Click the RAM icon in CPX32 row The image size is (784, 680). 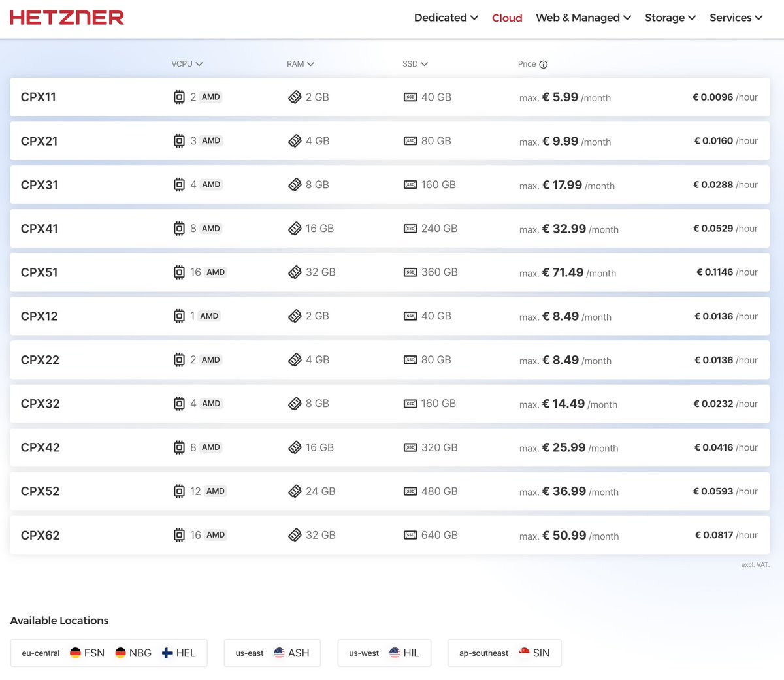pyautogui.click(x=295, y=404)
